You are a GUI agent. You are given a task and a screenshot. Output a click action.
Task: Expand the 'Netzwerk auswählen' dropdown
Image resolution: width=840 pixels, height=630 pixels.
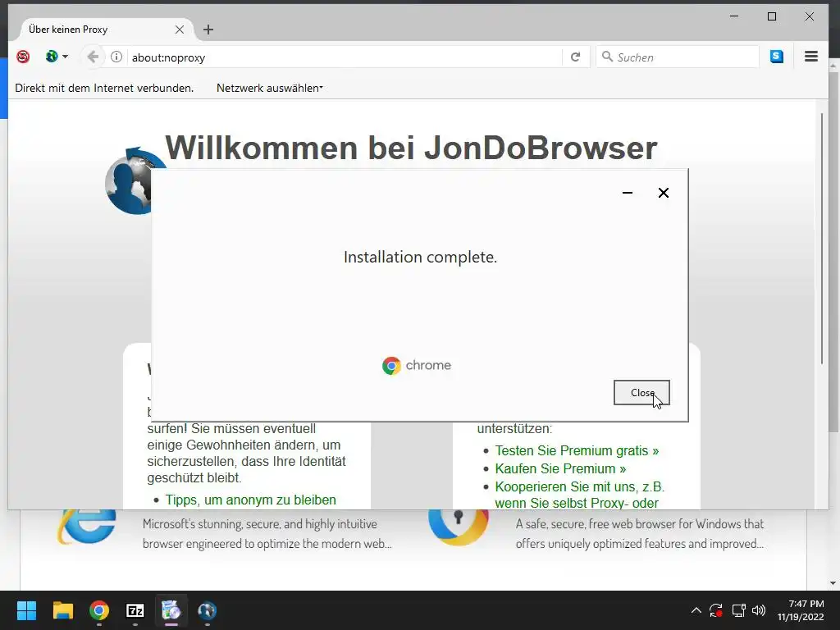click(x=269, y=88)
